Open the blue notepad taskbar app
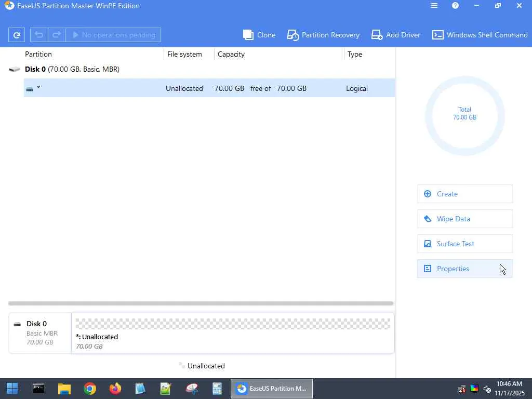The image size is (532, 399). (x=140, y=389)
